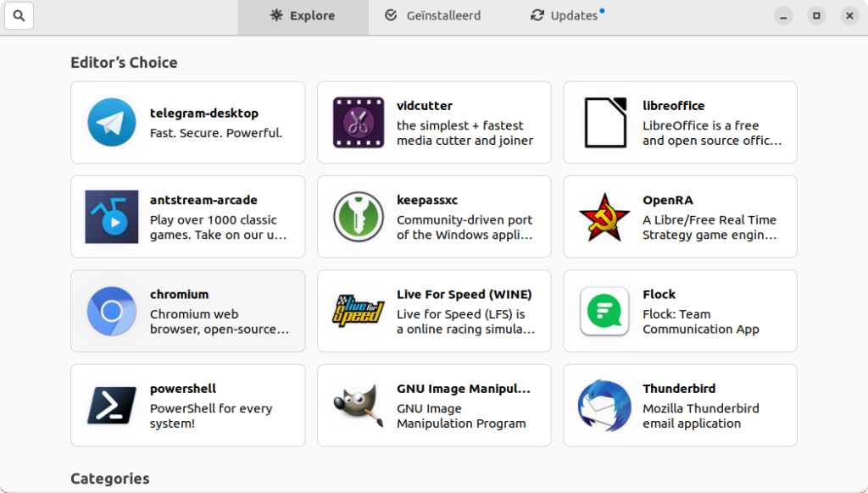Click 'A Libre/Free Real Time Strategy' text

point(709,227)
